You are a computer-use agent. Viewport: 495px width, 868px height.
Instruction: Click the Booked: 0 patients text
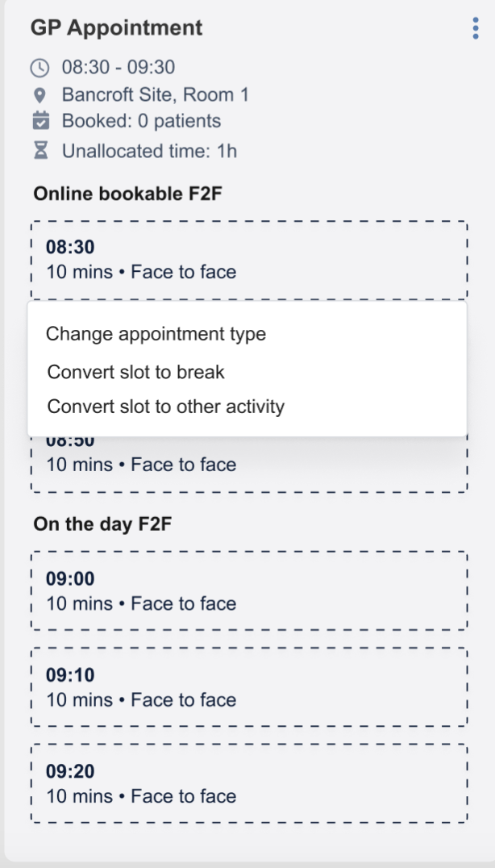click(141, 122)
